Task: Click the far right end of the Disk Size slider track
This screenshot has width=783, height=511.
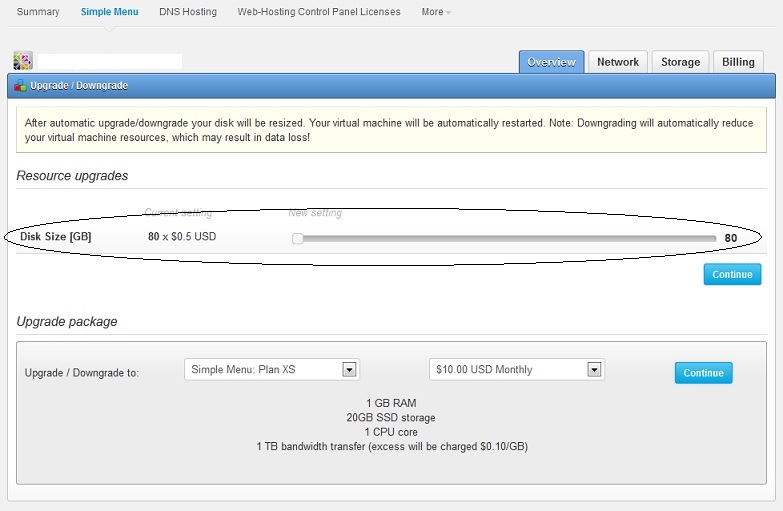Action: (x=712, y=238)
